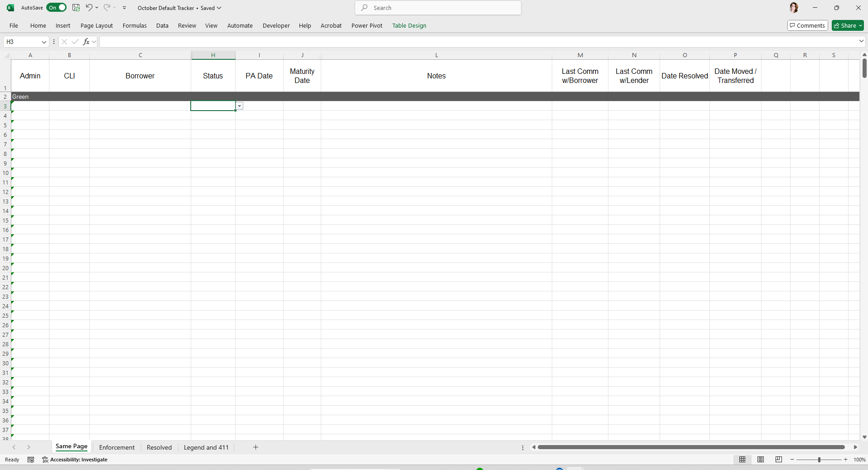
Task: Click the Save icon in quick access toolbar
Action: (76, 7)
